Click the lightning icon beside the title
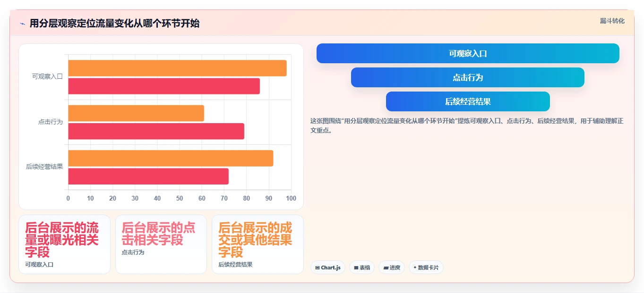644x293 pixels. pyautogui.click(x=23, y=24)
